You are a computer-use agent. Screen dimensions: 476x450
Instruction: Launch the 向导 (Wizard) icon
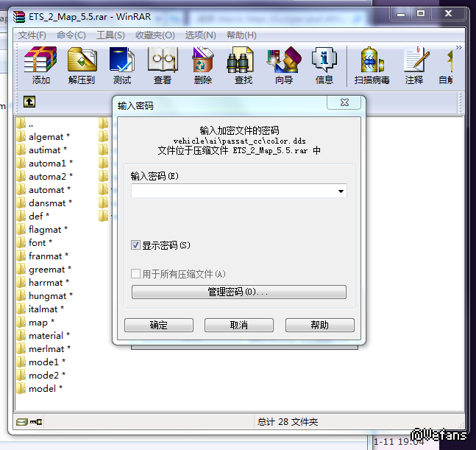click(284, 66)
